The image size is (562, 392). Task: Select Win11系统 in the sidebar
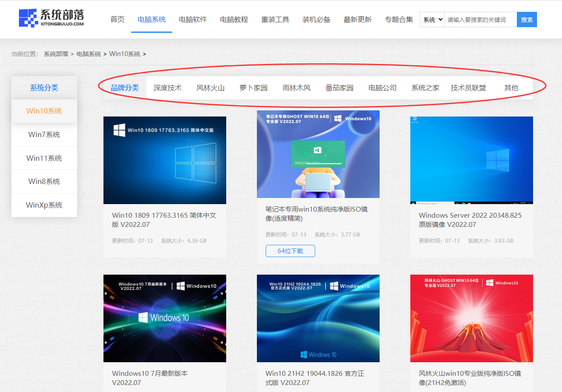tap(44, 158)
